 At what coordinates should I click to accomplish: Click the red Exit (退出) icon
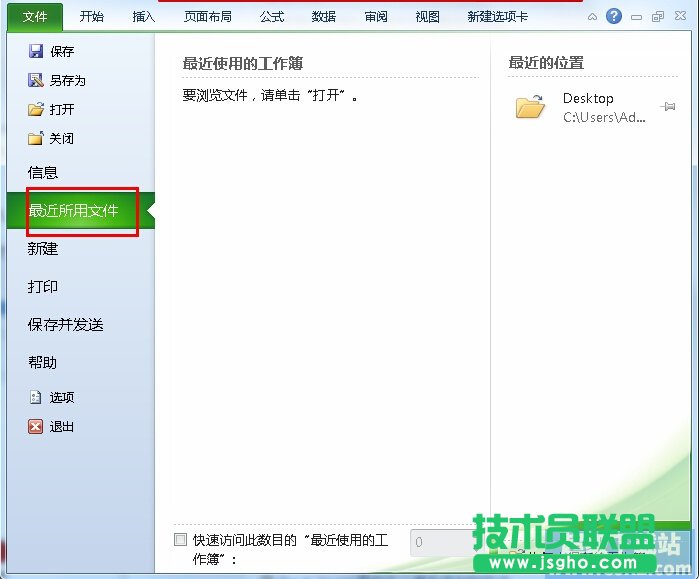coord(36,426)
